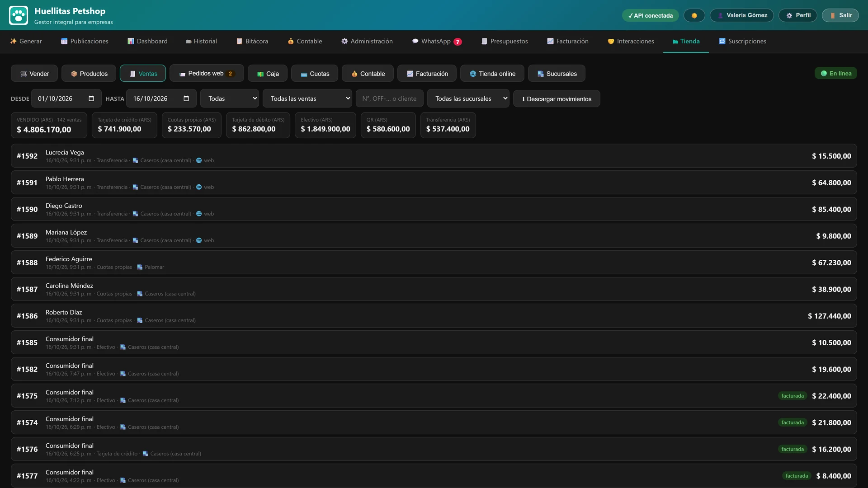Viewport: 868px width, 488px height.
Task: Open the Tienda online section
Action: (492, 73)
